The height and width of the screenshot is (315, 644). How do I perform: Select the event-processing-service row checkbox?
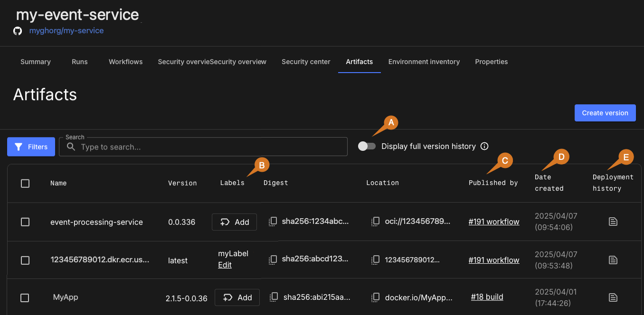pyautogui.click(x=25, y=222)
